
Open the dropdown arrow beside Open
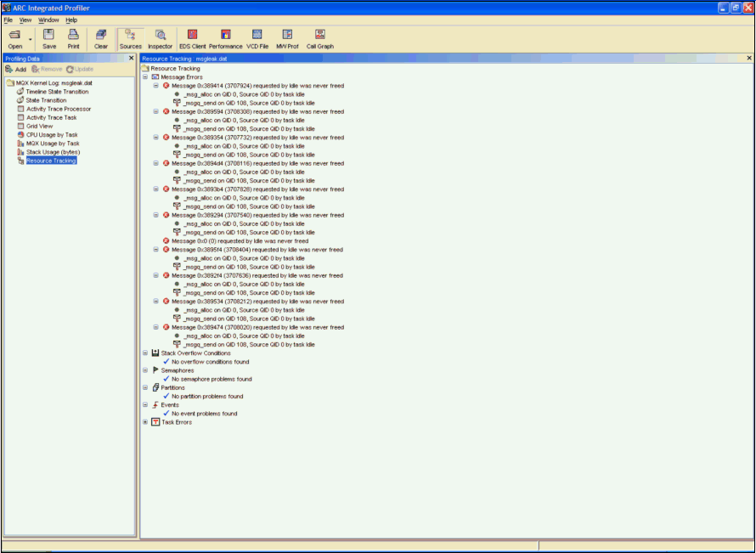tap(31, 39)
